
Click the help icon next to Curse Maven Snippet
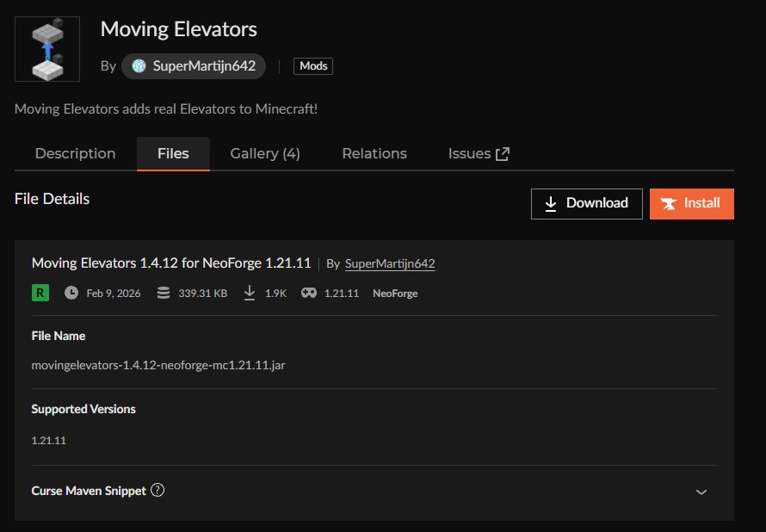(158, 490)
